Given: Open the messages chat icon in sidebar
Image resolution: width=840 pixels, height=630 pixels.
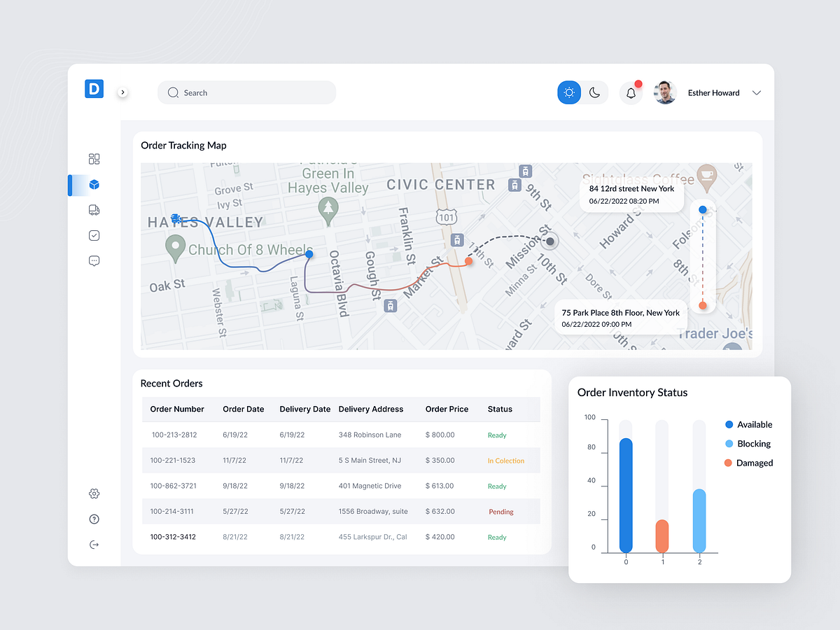Looking at the screenshot, I should [x=94, y=260].
